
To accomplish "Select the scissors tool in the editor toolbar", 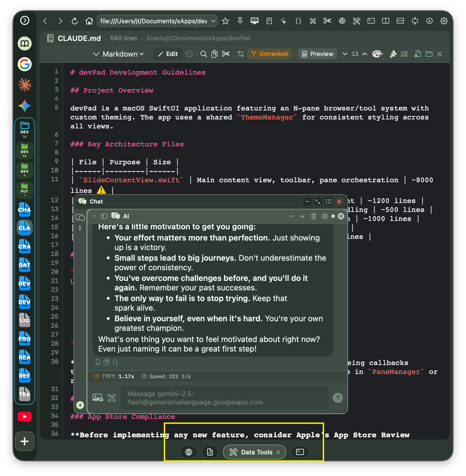I will click(226, 54).
